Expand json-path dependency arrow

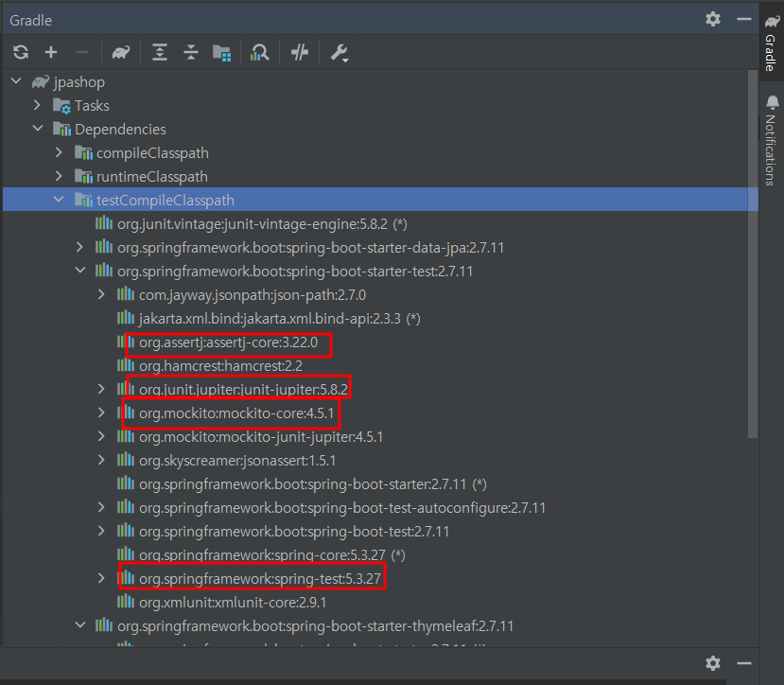101,294
